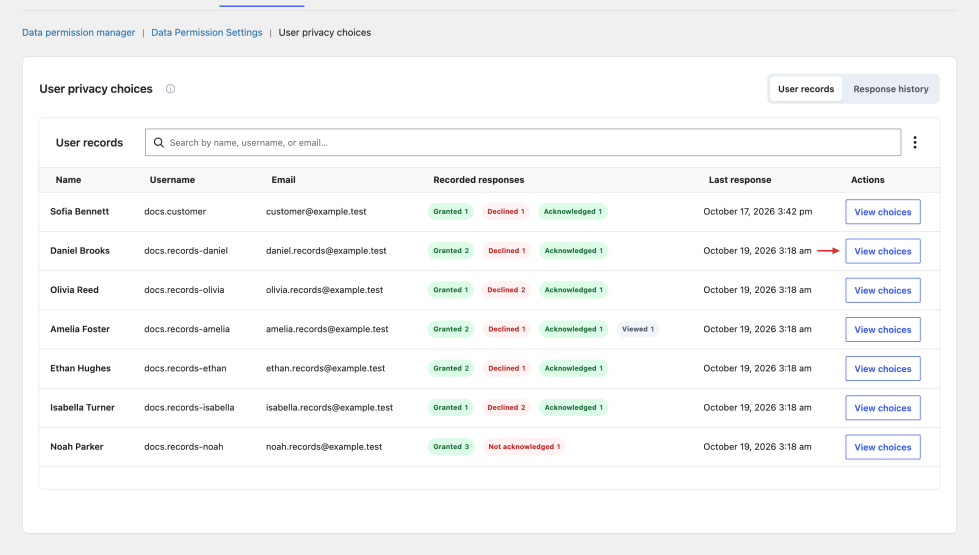Screen dimensions: 979x555
Task: Click username docs.records-noah
Action: pos(184,446)
